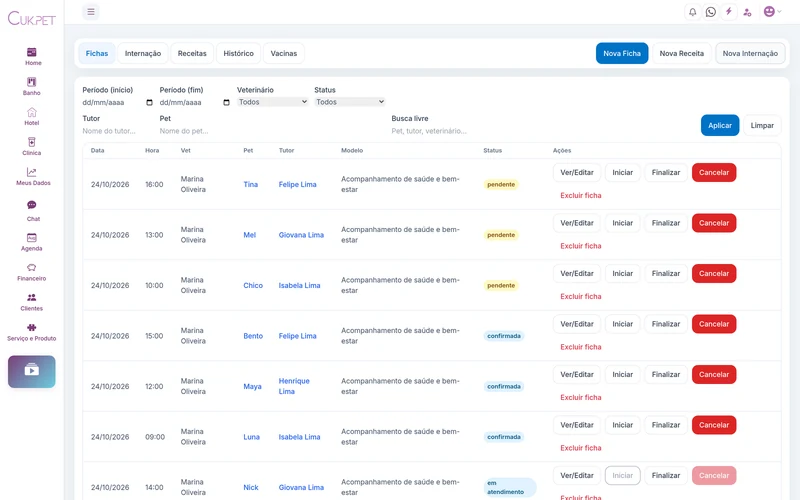Open tutor Isabela Lima in Luna's row

[299, 437]
